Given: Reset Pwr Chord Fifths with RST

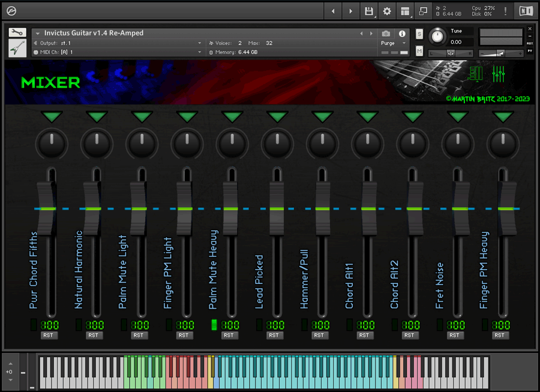Looking at the screenshot, I should pyautogui.click(x=48, y=335).
